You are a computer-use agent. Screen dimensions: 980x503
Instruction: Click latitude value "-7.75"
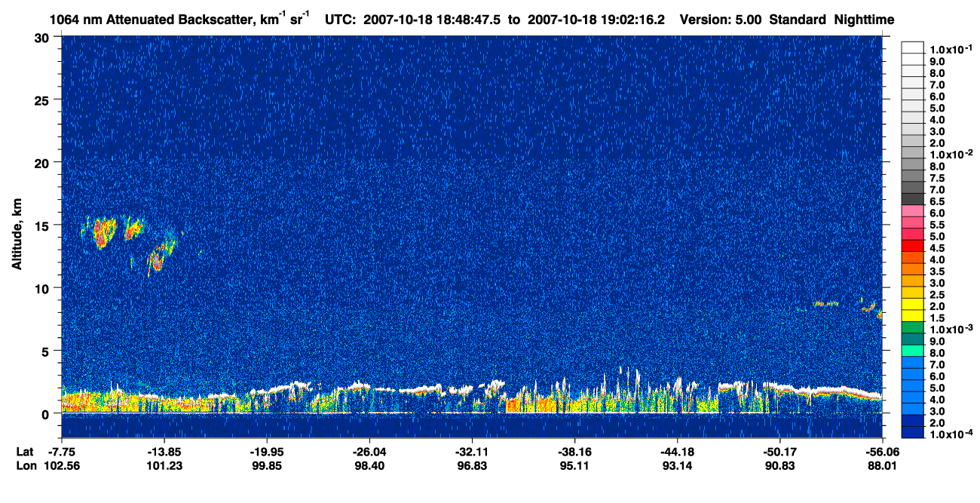62,451
